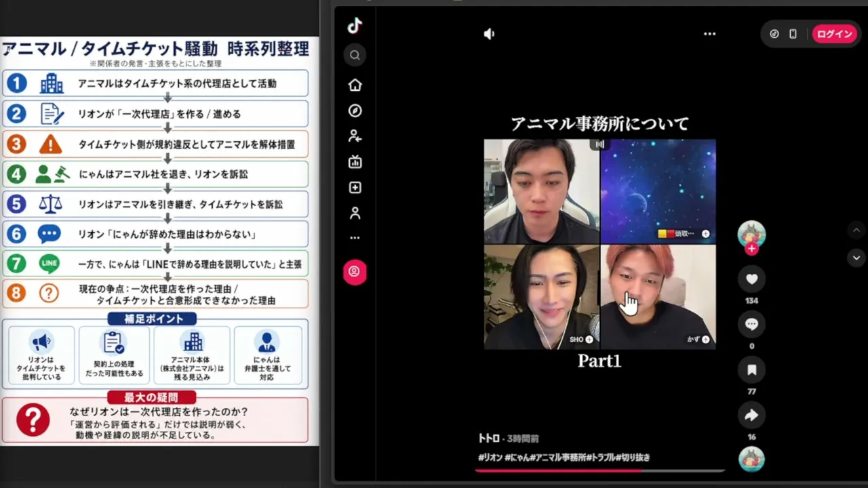Open the video author's Totoro avatar

(x=751, y=234)
